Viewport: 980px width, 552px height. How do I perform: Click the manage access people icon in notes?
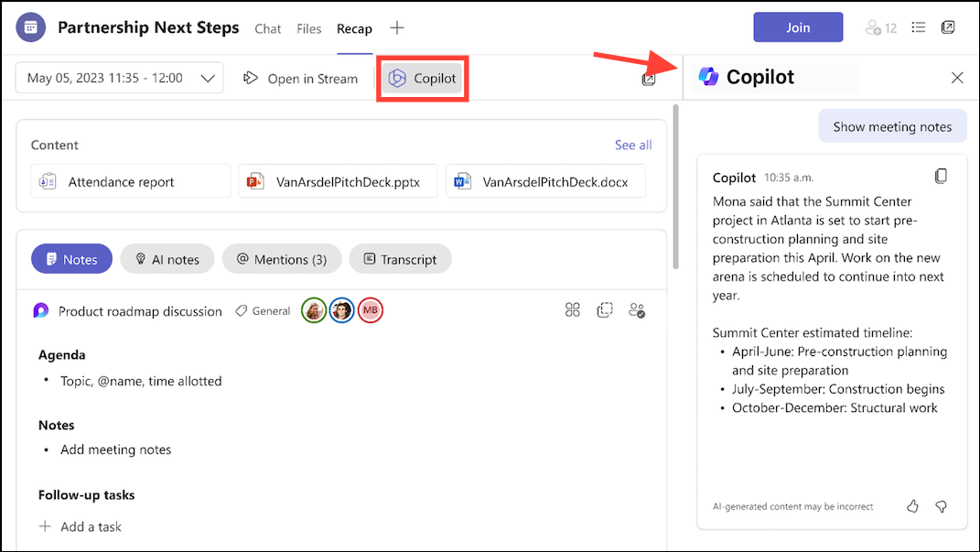click(x=638, y=309)
